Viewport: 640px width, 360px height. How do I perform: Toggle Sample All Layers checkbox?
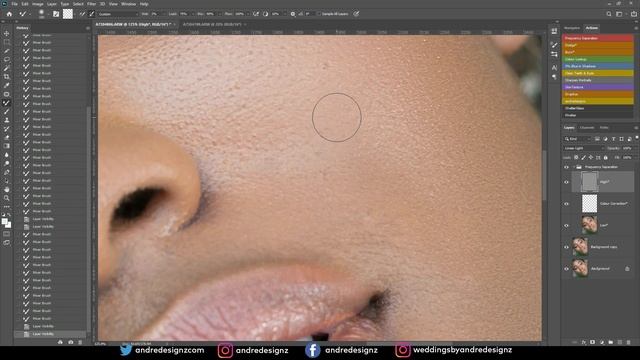pos(319,14)
